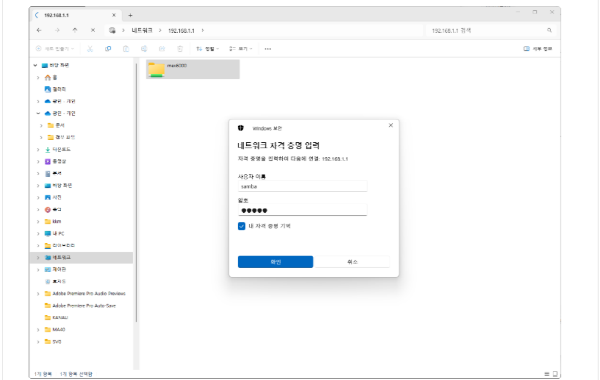Viewport: 600px width, 380px height.
Task: Click the username field containing samba
Action: [302, 186]
